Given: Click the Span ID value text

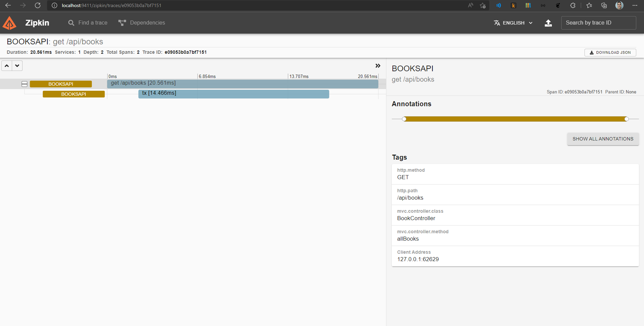Looking at the screenshot, I should tap(583, 92).
